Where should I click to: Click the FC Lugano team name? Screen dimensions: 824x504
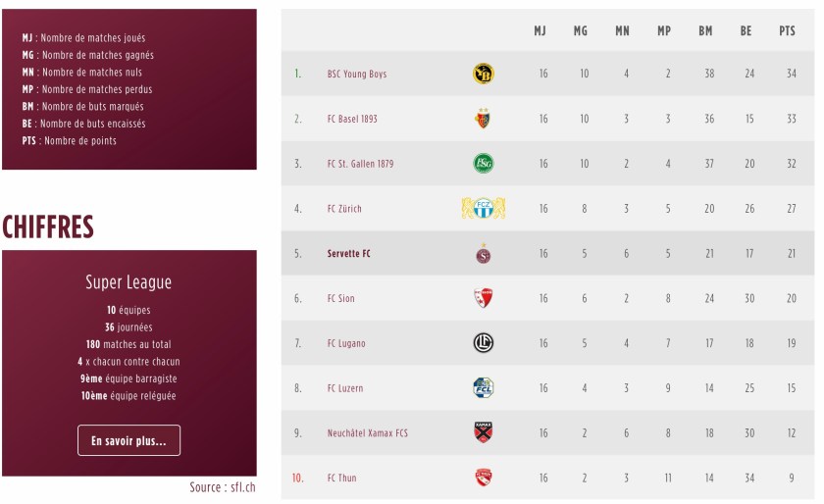tap(346, 344)
